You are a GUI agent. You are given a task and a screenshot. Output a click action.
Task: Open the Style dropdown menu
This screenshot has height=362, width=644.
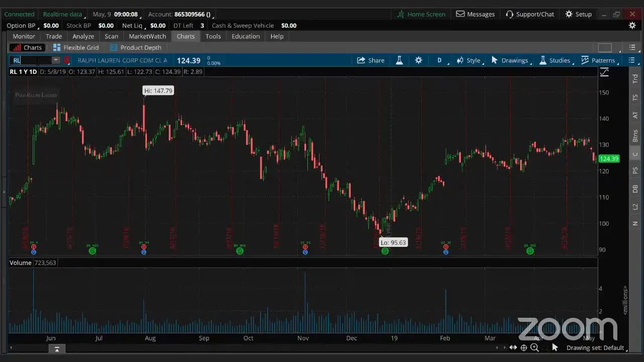[x=469, y=60]
